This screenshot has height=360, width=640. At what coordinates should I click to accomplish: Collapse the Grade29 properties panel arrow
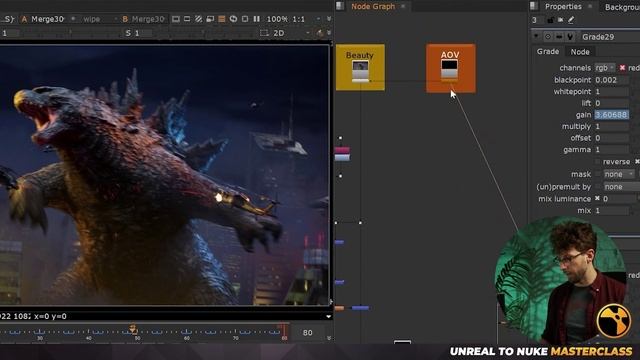[536, 36]
